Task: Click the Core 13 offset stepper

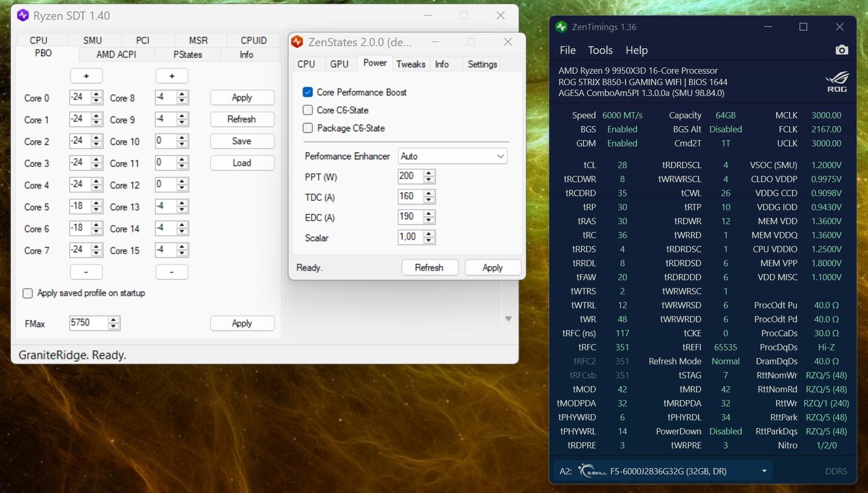Action: pos(182,207)
